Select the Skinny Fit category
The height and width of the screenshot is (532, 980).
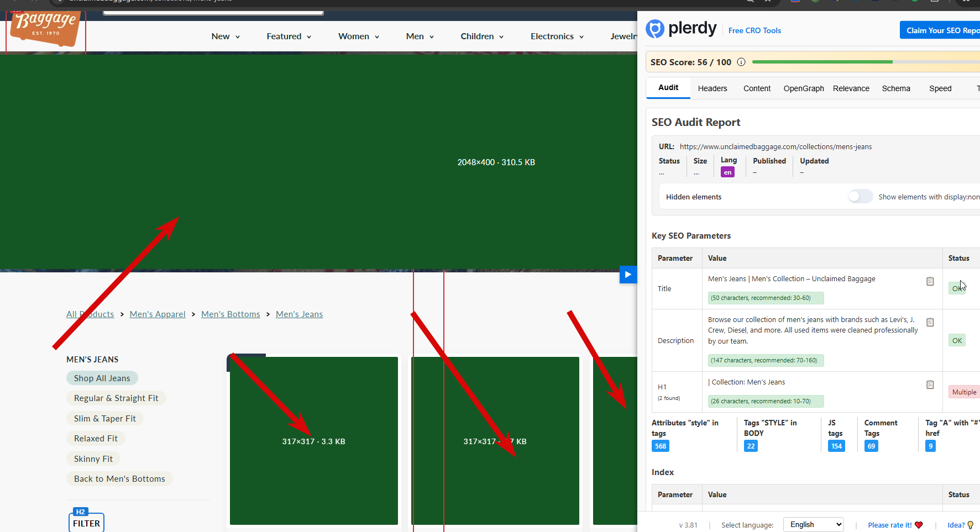93,459
